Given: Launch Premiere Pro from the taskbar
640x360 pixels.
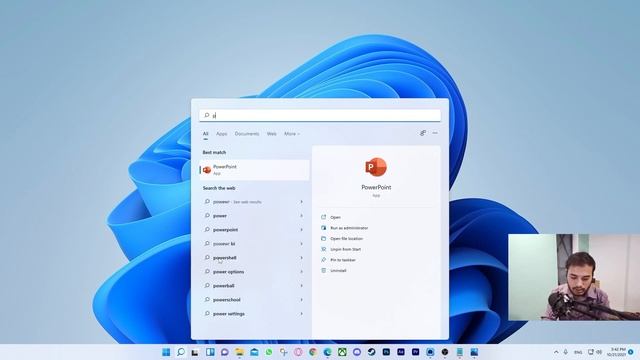Looking at the screenshot, I should click(416, 352).
